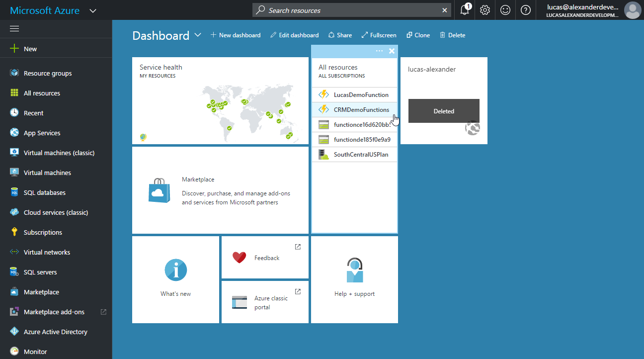
Task: Open the All resources grid icon in sidebar
Action: (14, 93)
